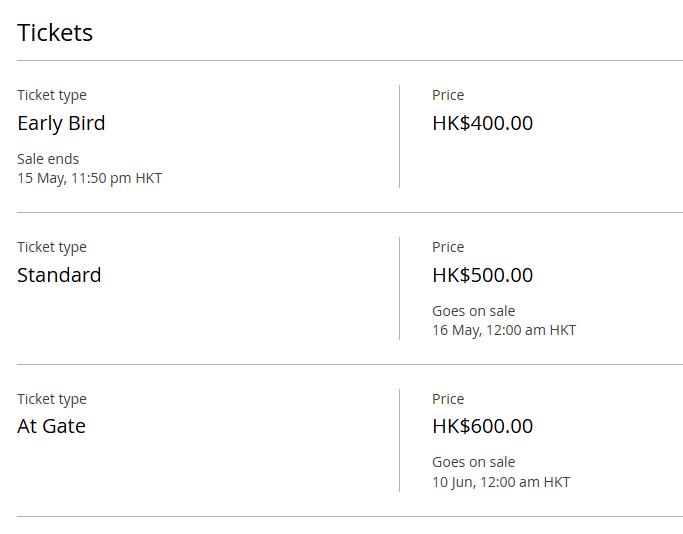Select the HK$400.00 price

pyautogui.click(x=482, y=123)
